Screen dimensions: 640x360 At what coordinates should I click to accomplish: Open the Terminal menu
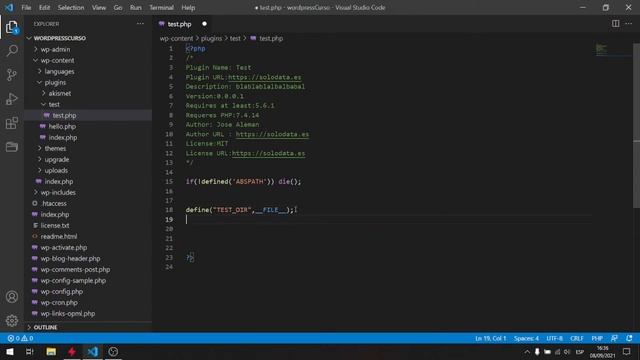161,7
